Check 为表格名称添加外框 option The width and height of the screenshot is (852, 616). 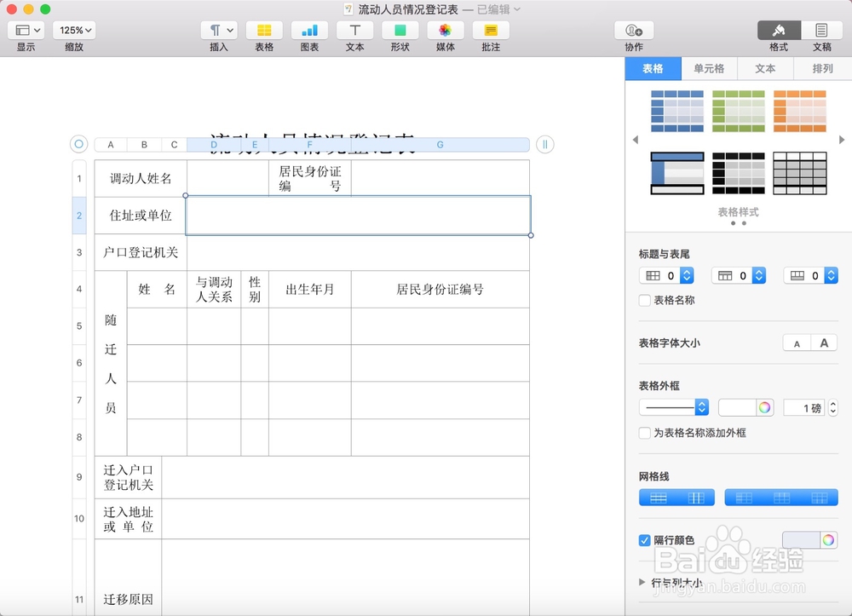644,433
